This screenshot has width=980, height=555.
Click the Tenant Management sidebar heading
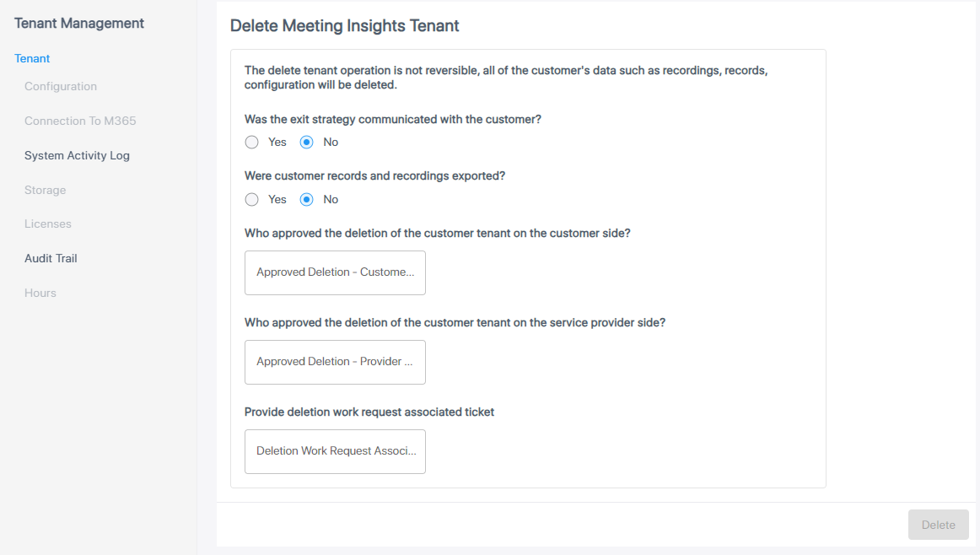point(79,24)
